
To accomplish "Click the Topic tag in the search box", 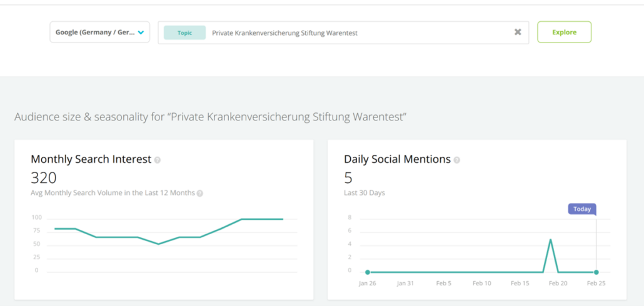I will coord(185,33).
